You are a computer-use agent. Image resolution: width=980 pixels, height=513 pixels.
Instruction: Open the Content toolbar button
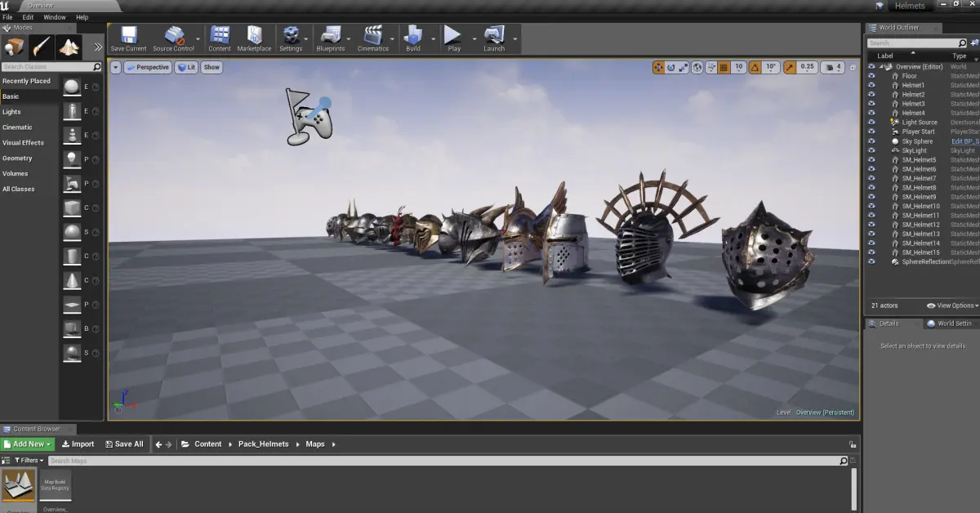coord(220,38)
